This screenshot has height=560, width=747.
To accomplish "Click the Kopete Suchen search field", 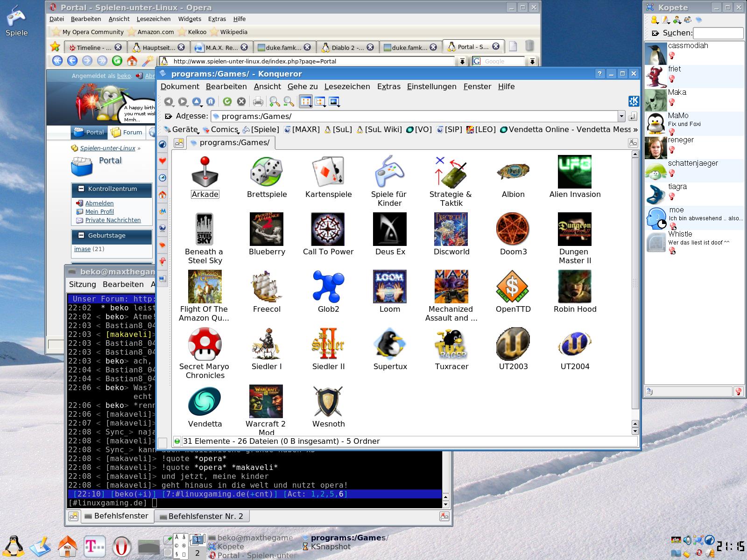I will coord(718,33).
